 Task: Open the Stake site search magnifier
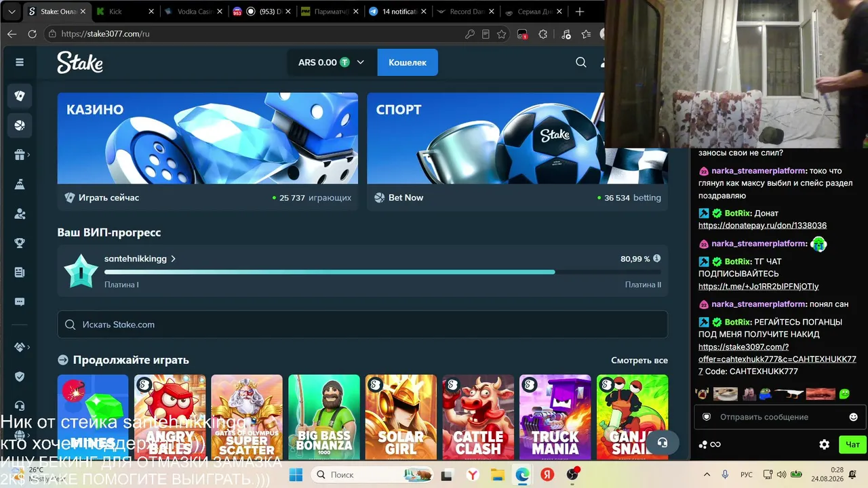(x=581, y=62)
